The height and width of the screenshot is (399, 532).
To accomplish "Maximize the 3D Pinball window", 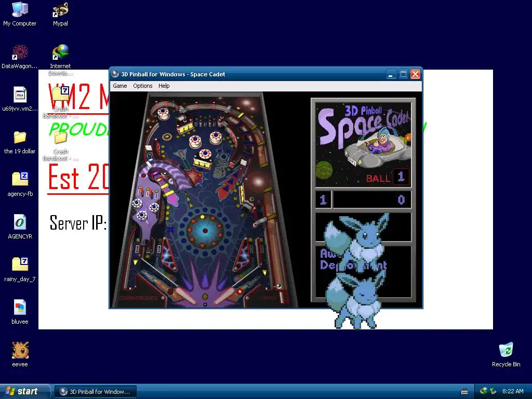I will tap(403, 74).
